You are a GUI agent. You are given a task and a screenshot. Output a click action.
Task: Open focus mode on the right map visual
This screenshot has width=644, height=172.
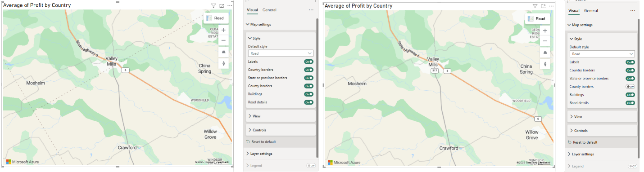543,6
